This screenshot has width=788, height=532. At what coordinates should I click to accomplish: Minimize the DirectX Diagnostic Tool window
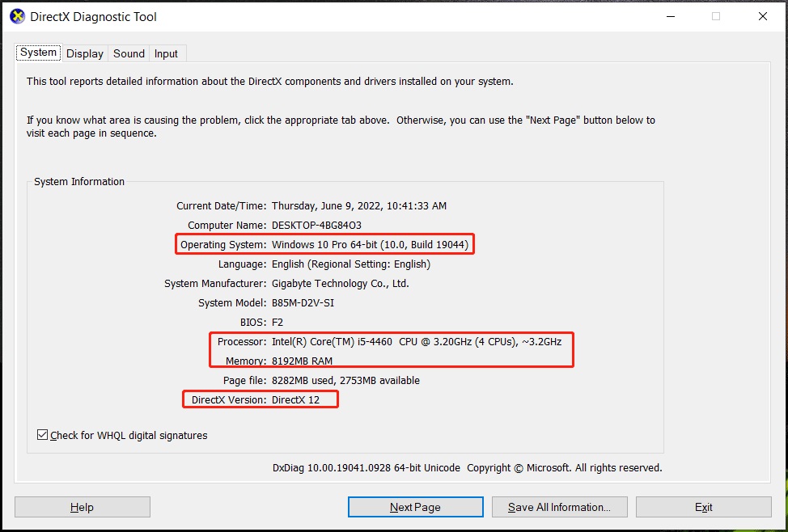coord(670,15)
